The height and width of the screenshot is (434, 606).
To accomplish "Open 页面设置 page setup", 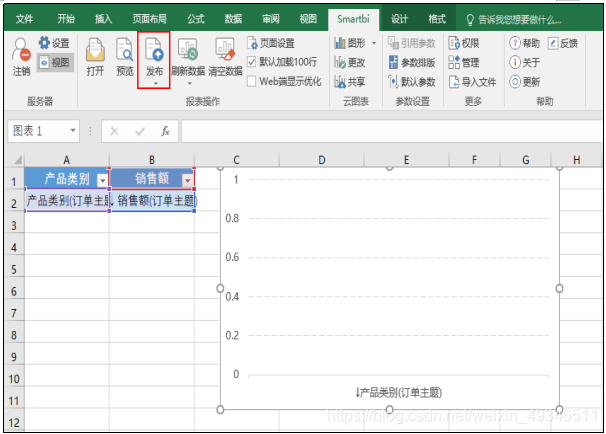I will (x=271, y=43).
